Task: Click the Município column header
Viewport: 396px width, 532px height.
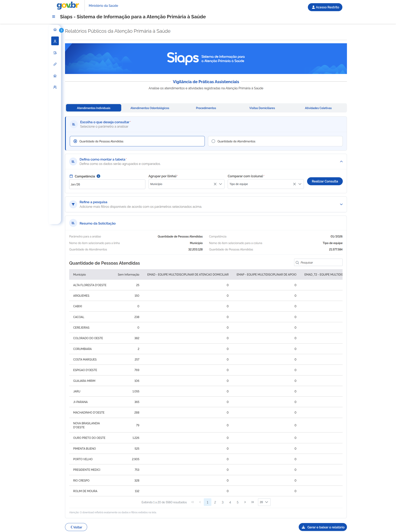Action: click(x=79, y=275)
